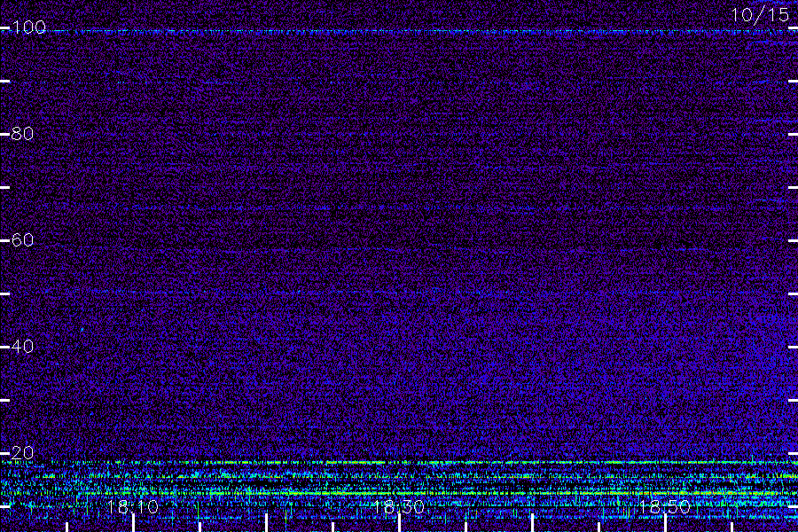The width and height of the screenshot is (798, 532).
Task: Click the 10/15 date label
Action: (x=760, y=15)
